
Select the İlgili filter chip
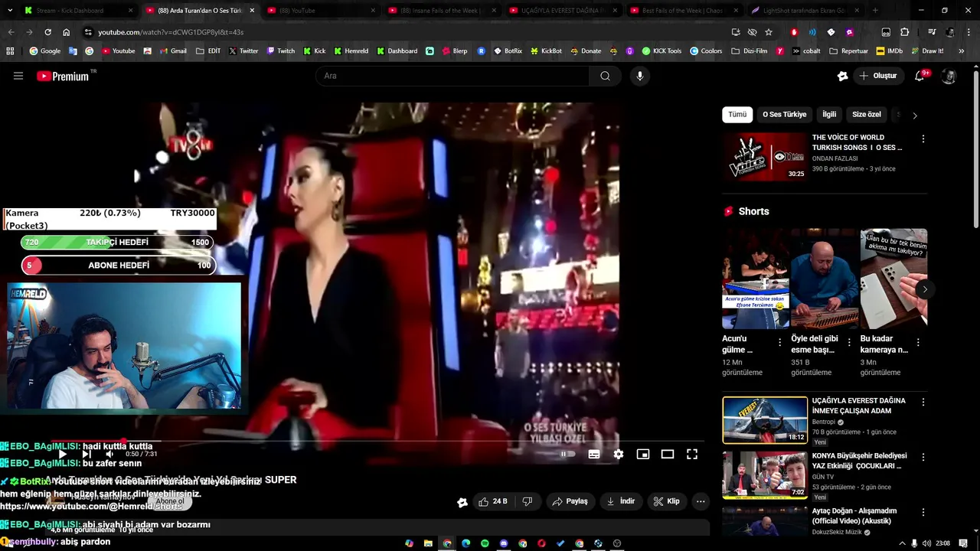(829, 114)
